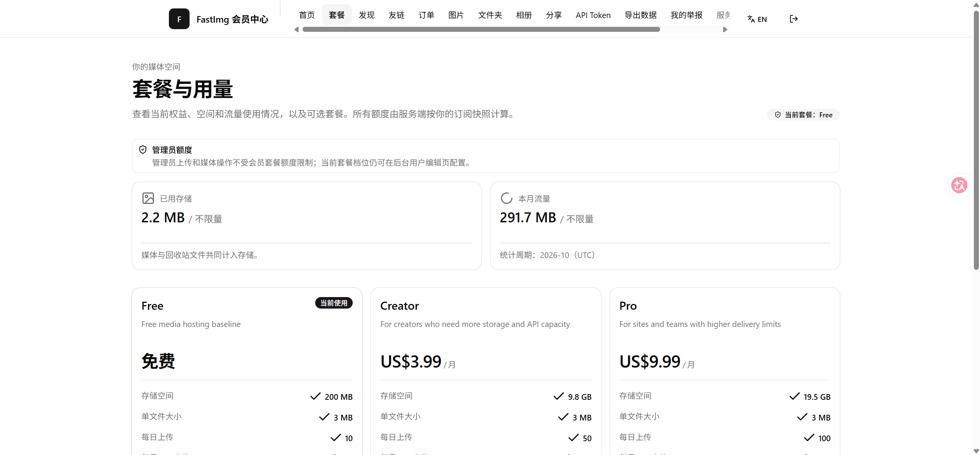Click the 当前套餐: Free badge

[803, 115]
